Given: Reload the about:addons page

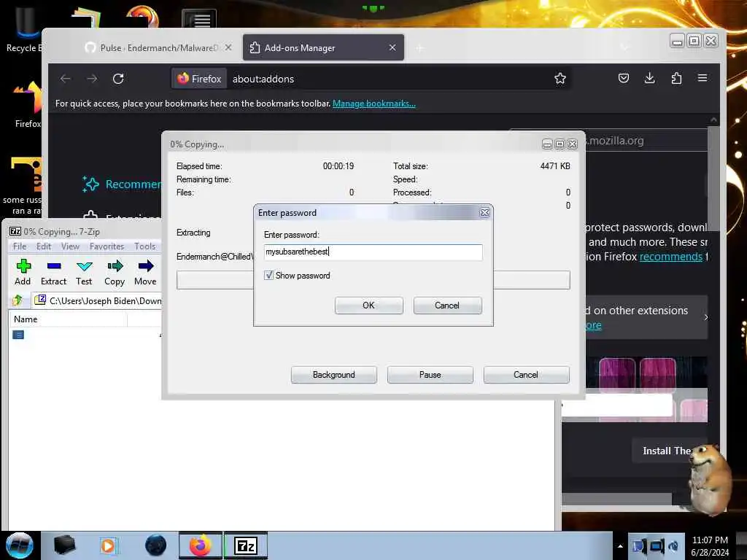Looking at the screenshot, I should (118, 79).
